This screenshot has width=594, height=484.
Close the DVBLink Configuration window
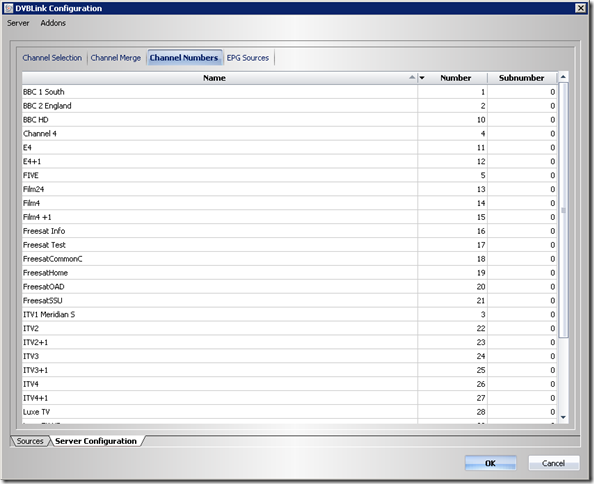click(x=580, y=8)
